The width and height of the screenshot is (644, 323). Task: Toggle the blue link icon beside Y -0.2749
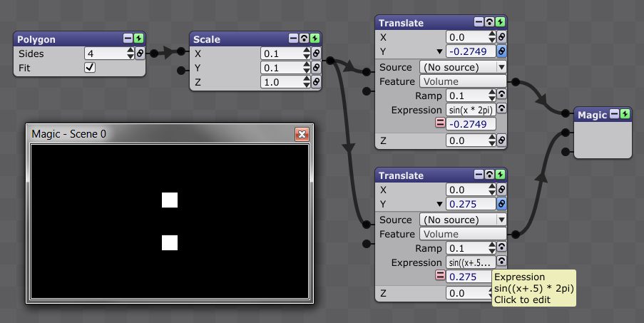[x=501, y=51]
